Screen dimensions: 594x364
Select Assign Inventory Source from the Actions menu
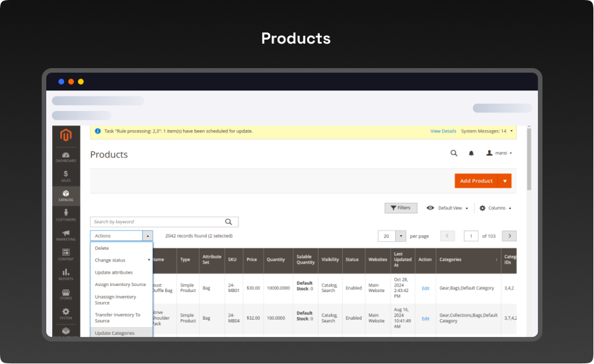120,284
